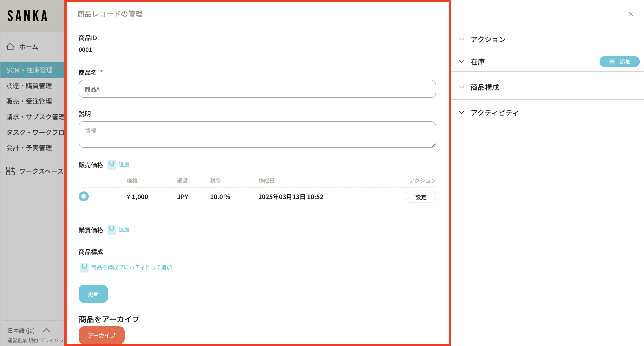Click the 商品名 input field
The image size is (644, 346).
pyautogui.click(x=257, y=89)
